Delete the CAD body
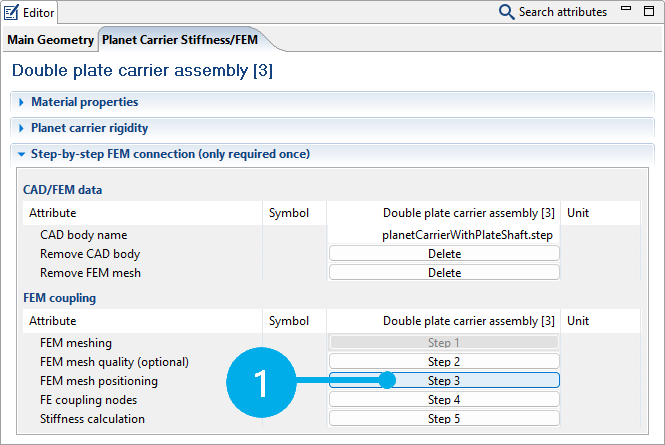The width and height of the screenshot is (665, 445). coord(444,254)
